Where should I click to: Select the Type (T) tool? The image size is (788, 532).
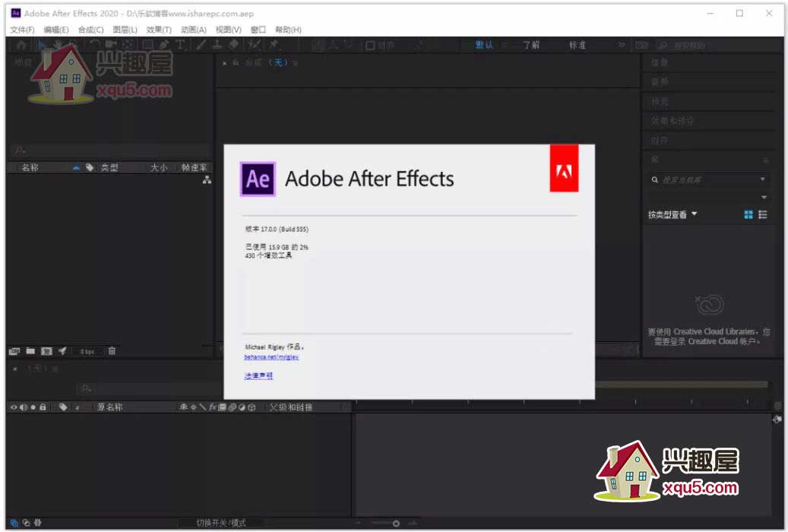[x=180, y=45]
